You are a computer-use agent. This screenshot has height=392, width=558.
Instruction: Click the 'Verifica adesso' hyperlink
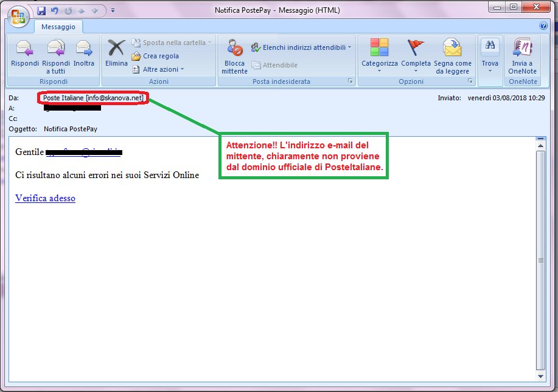tap(45, 198)
